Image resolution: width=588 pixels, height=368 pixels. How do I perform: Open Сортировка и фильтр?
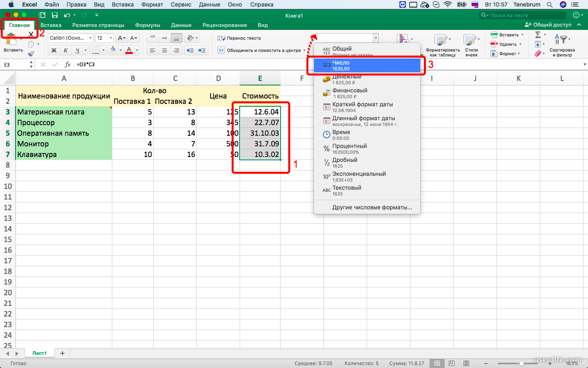point(562,46)
